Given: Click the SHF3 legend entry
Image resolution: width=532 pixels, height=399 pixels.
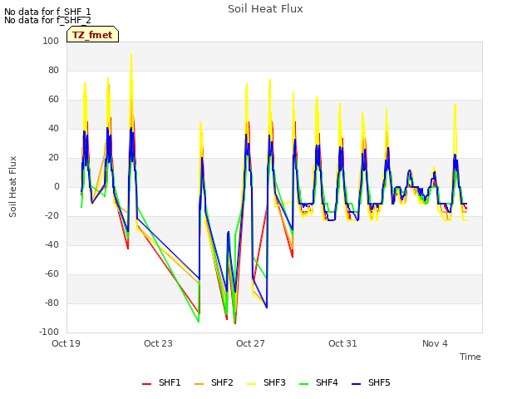Looking at the screenshot, I should click(266, 382).
